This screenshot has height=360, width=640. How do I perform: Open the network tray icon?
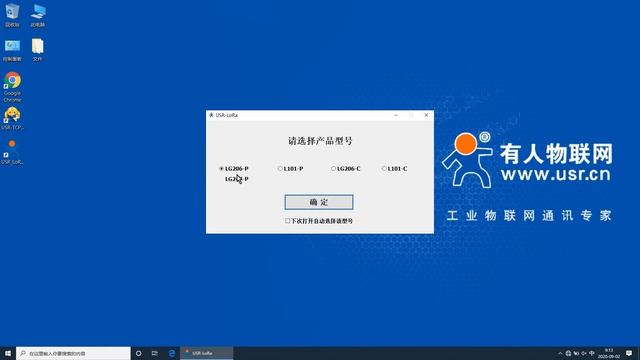click(x=568, y=353)
